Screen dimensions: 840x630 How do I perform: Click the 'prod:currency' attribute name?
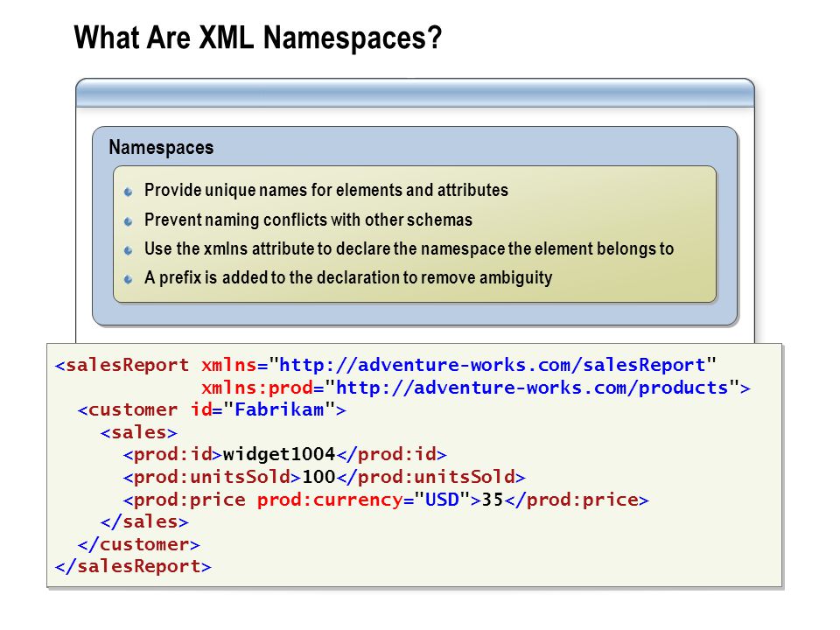330,500
